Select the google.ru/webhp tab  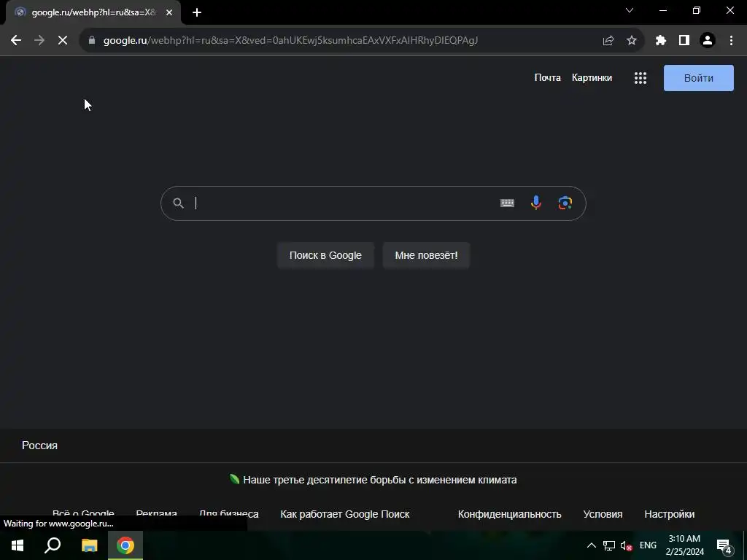pos(93,12)
